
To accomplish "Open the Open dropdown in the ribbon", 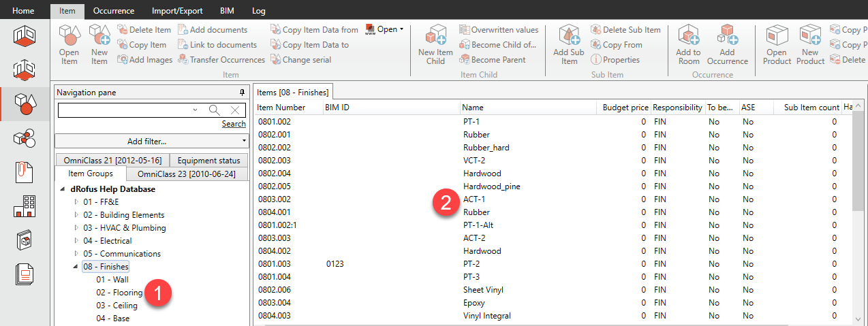I will point(386,29).
